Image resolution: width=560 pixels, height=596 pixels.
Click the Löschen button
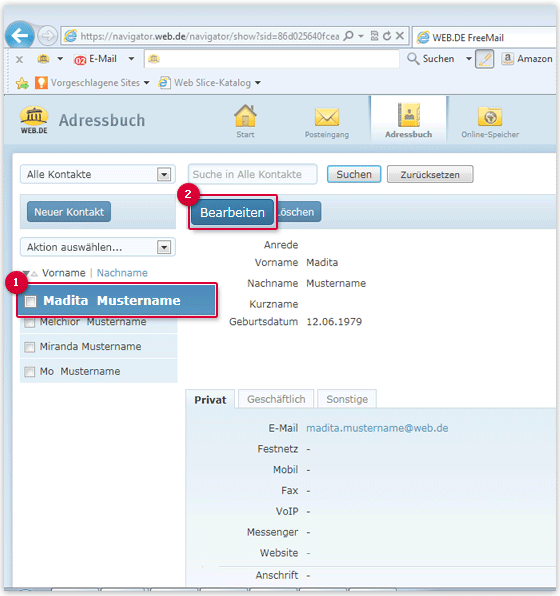298,212
